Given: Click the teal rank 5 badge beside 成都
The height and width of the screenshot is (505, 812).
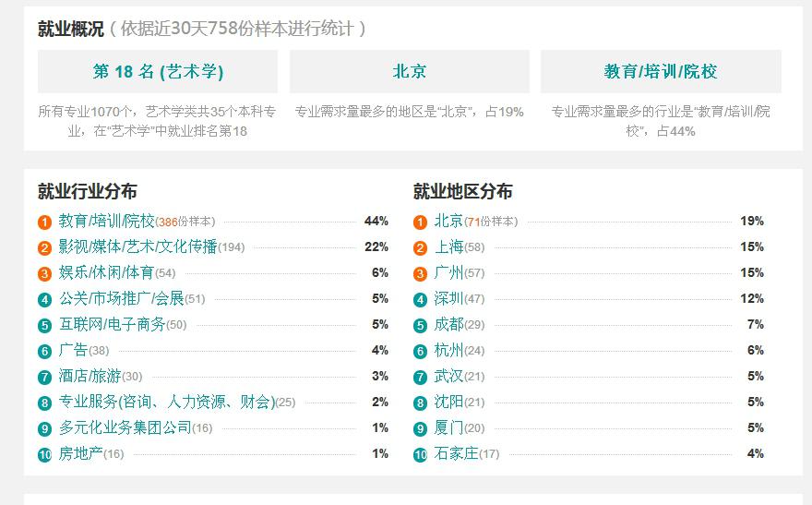Looking at the screenshot, I should (420, 325).
